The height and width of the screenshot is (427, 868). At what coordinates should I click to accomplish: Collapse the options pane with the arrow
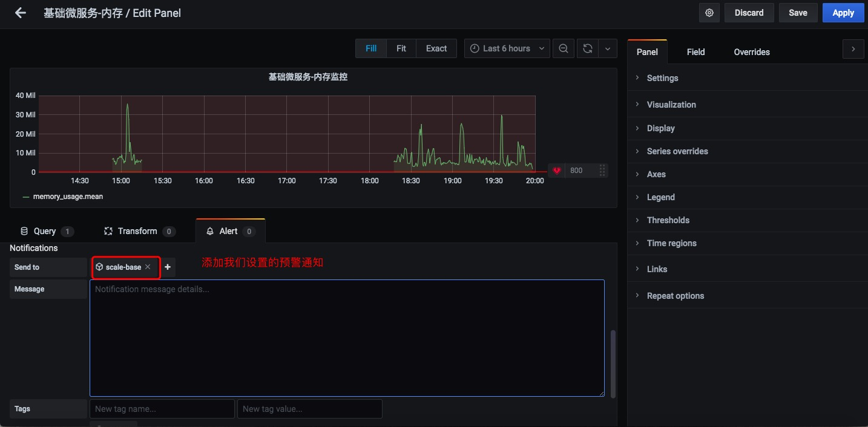click(x=853, y=49)
